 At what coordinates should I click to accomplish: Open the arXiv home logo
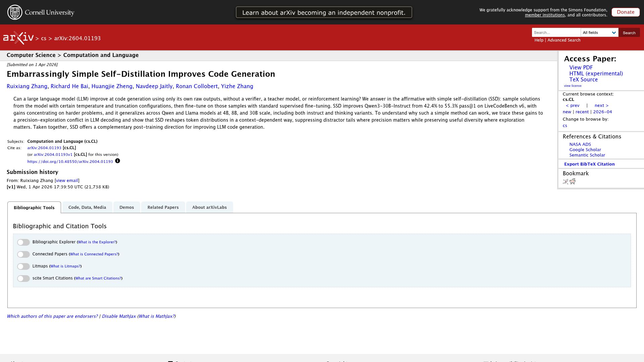(x=18, y=38)
